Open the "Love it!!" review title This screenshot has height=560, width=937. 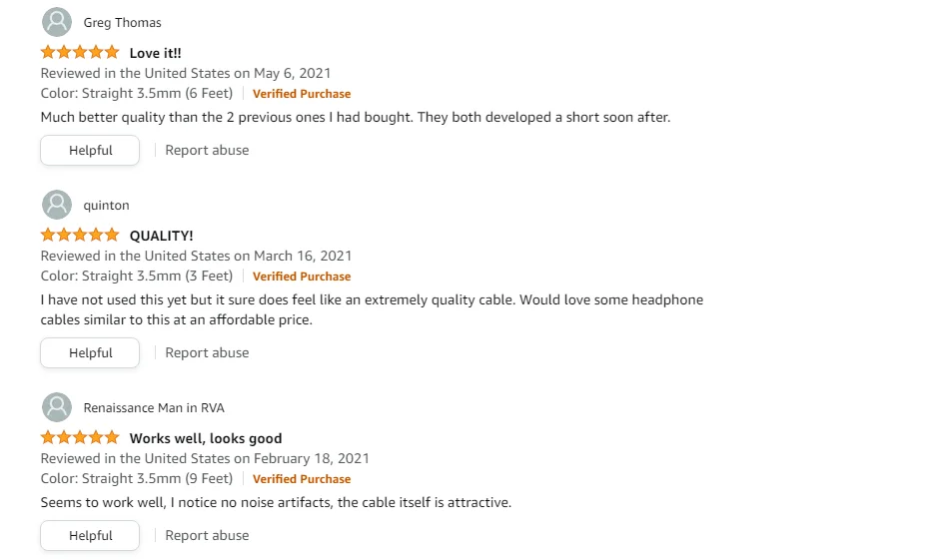[156, 53]
